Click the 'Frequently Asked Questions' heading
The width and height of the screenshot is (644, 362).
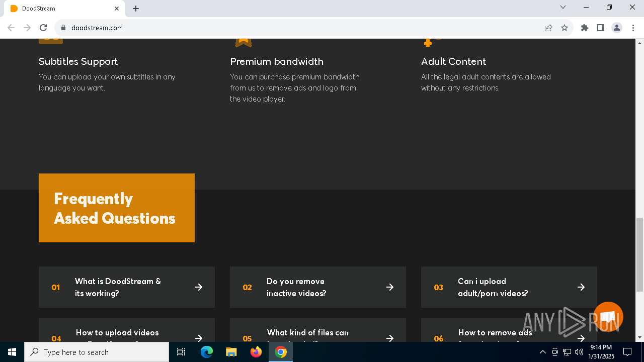(115, 208)
